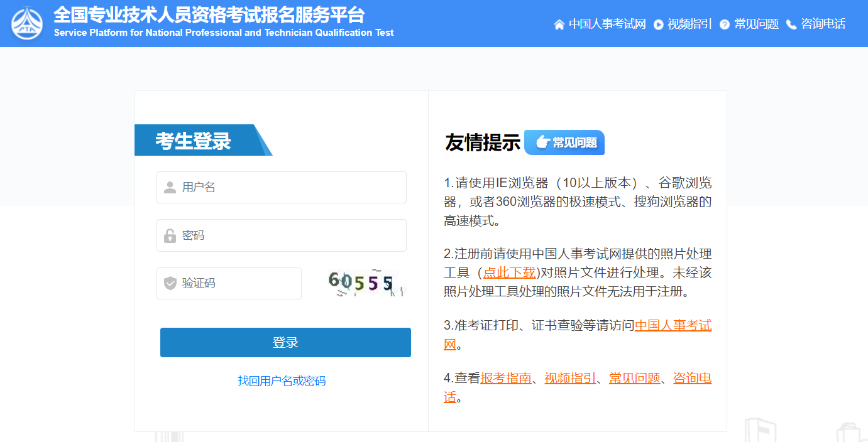Click the question mark icon beside 常见问题
This screenshot has width=868, height=442.
pos(725,24)
